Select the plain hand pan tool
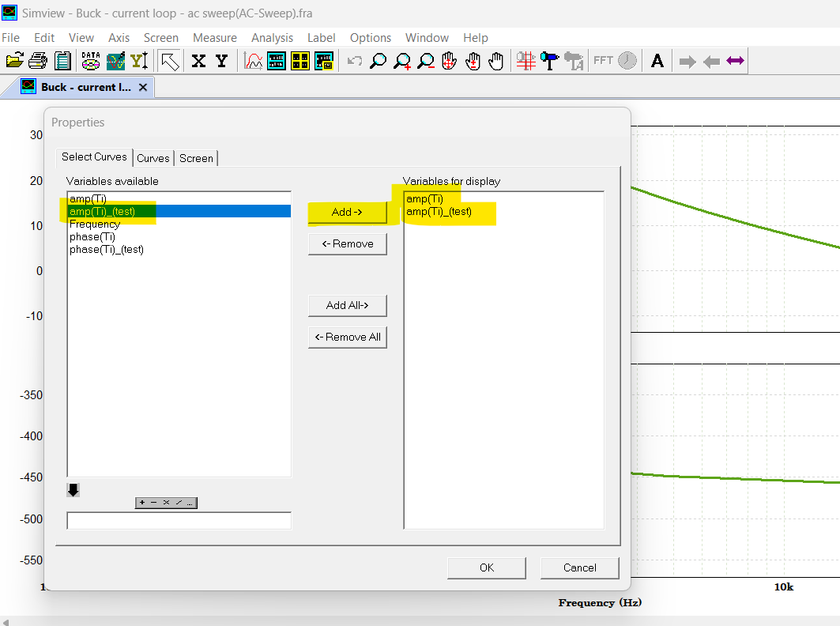This screenshot has width=840, height=626. 496,61
